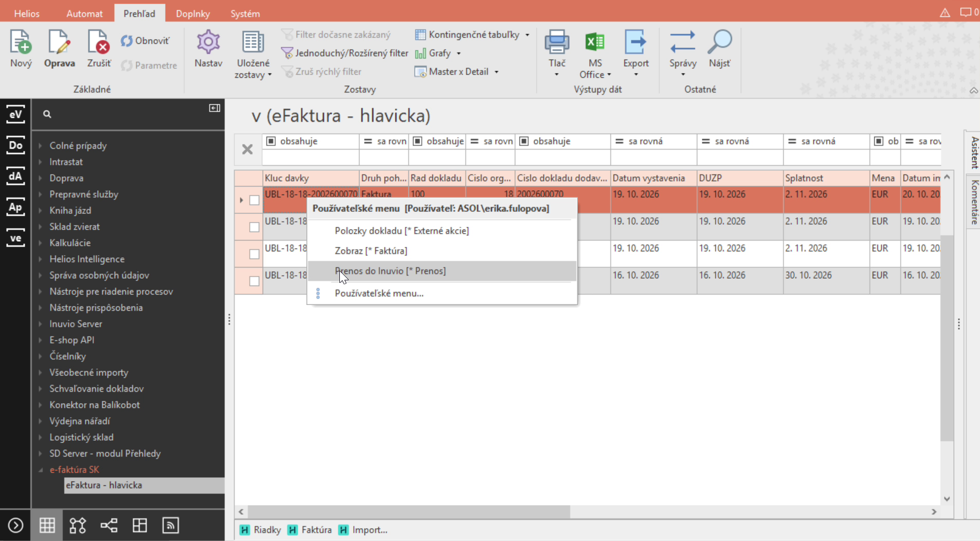Open Uložené zostavy dropdown
980x541 pixels.
coord(252,55)
